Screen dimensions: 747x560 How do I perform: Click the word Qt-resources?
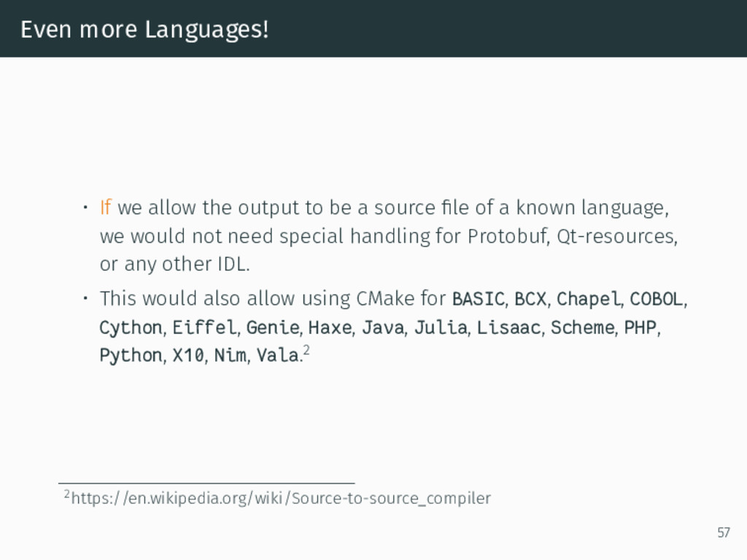[x=616, y=236]
